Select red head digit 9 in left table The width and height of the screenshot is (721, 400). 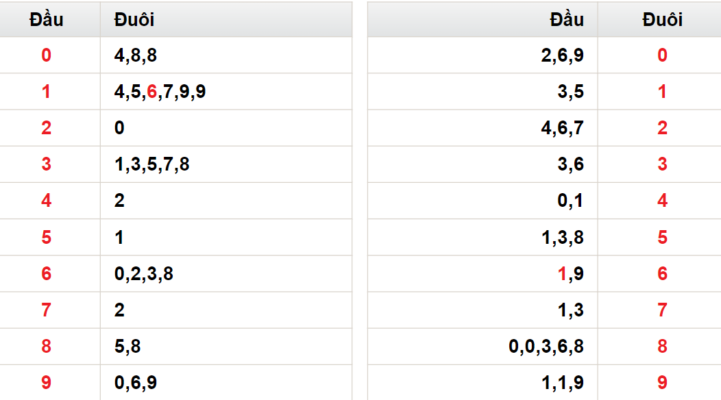tap(46, 383)
